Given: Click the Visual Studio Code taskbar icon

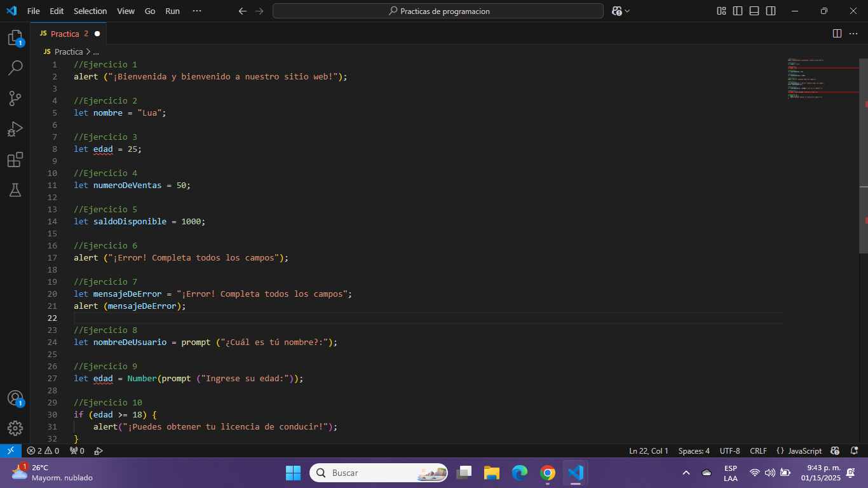Looking at the screenshot, I should 576,473.
